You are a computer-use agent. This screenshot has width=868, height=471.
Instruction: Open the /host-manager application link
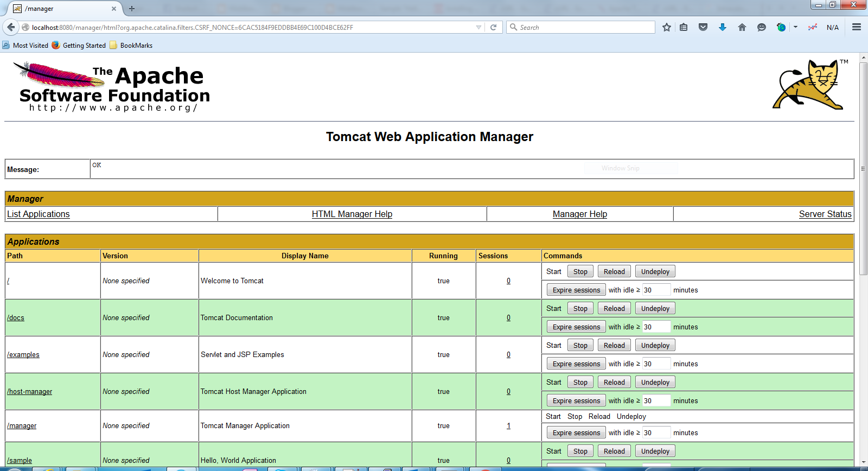point(30,391)
